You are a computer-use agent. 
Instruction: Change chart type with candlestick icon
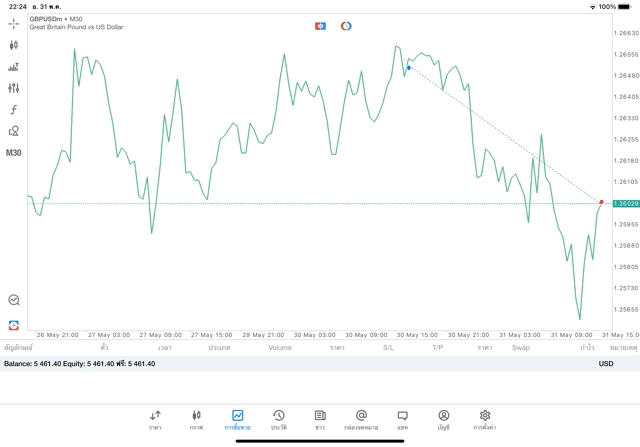[14, 45]
